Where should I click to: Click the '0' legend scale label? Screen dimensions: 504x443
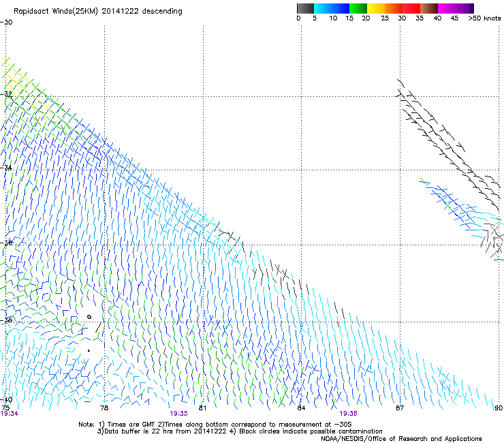point(298,18)
